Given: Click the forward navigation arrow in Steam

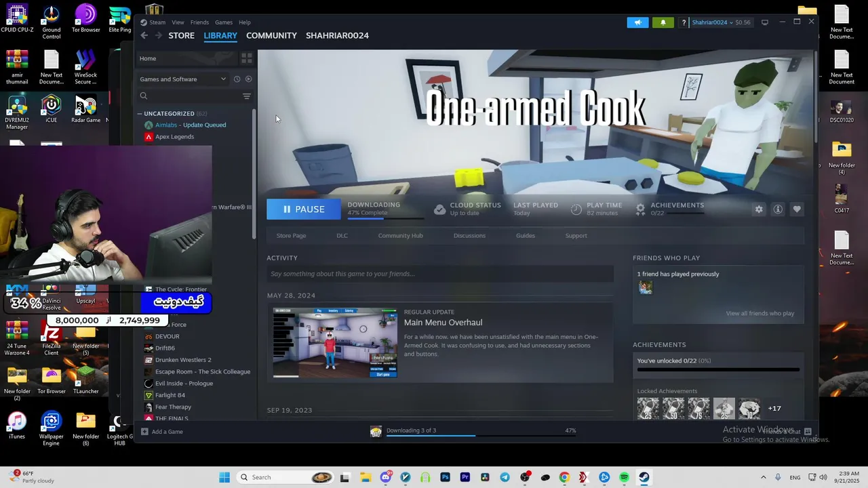Looking at the screenshot, I should pyautogui.click(x=158, y=35).
